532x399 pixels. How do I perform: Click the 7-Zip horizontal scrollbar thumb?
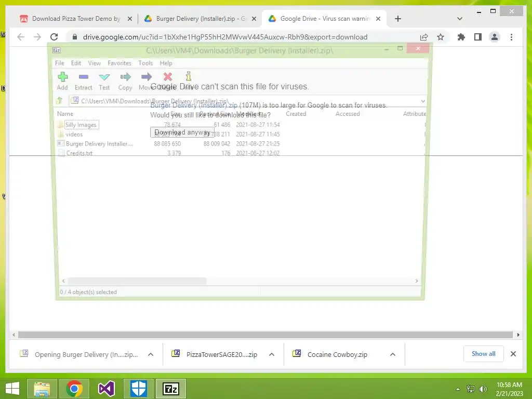137,281
